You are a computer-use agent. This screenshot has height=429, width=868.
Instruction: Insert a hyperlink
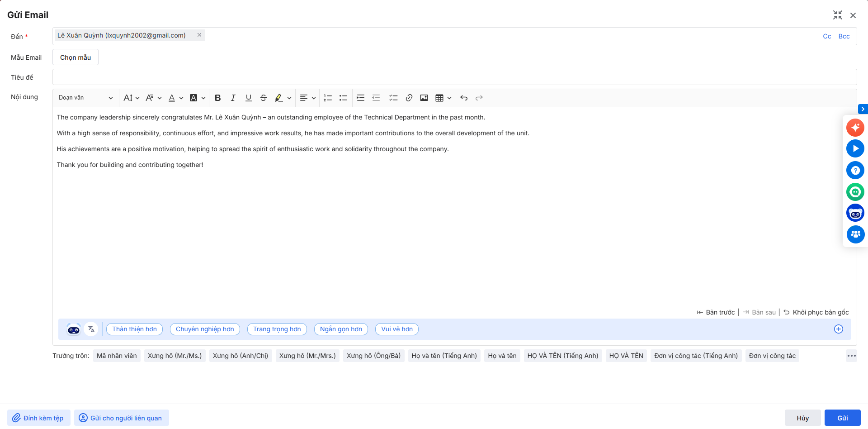(x=409, y=98)
